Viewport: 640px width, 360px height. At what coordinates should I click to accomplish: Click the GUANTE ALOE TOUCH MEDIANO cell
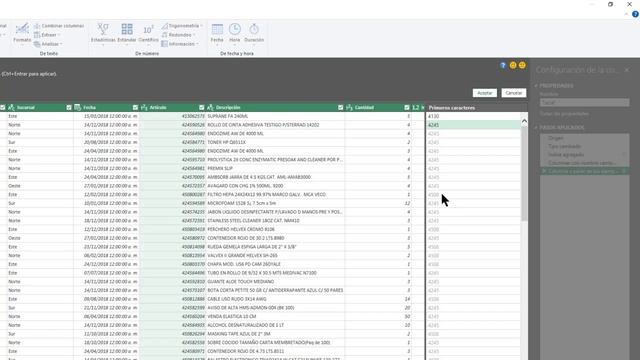(275, 282)
